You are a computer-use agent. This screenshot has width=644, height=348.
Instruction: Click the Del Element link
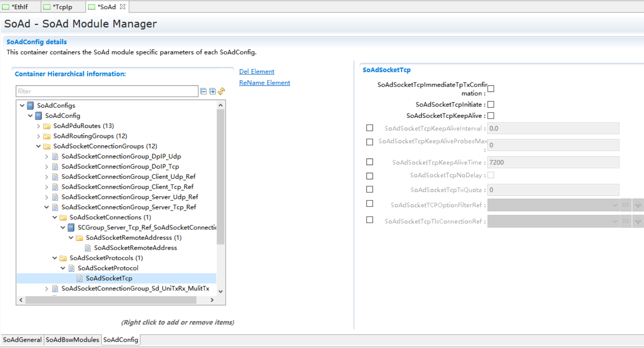(256, 72)
